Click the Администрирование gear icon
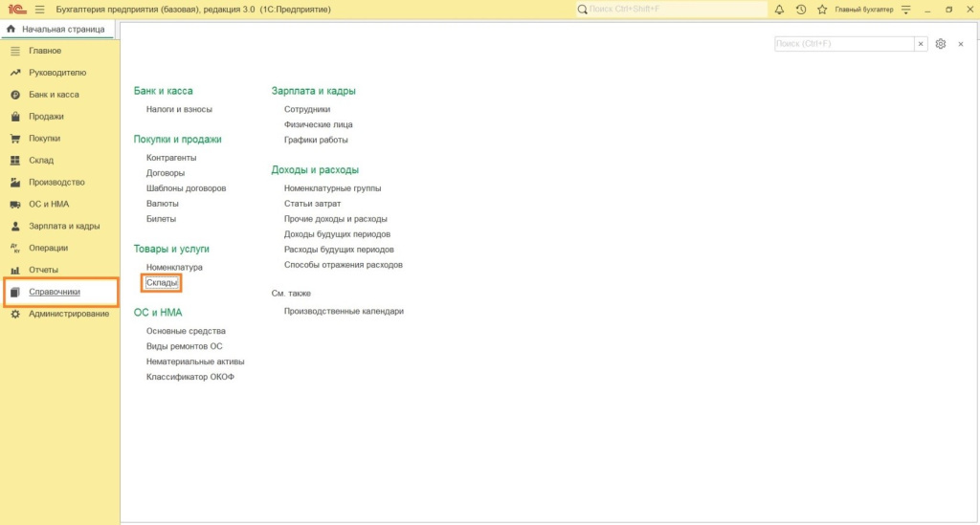Viewport: 980px width, 525px height. [15, 314]
